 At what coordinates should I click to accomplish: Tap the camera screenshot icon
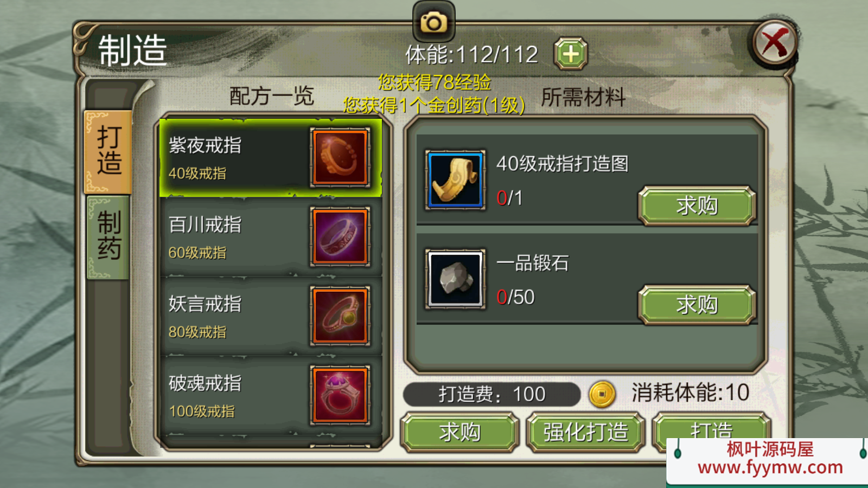click(433, 22)
